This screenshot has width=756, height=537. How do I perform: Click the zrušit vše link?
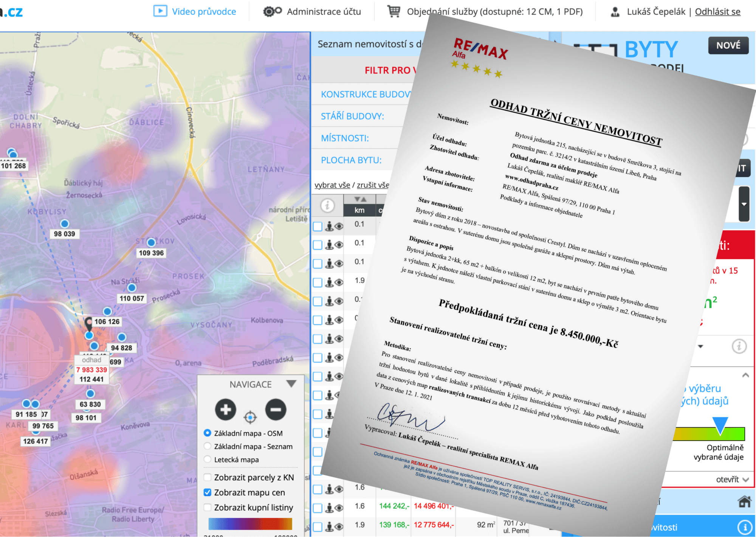point(373,185)
